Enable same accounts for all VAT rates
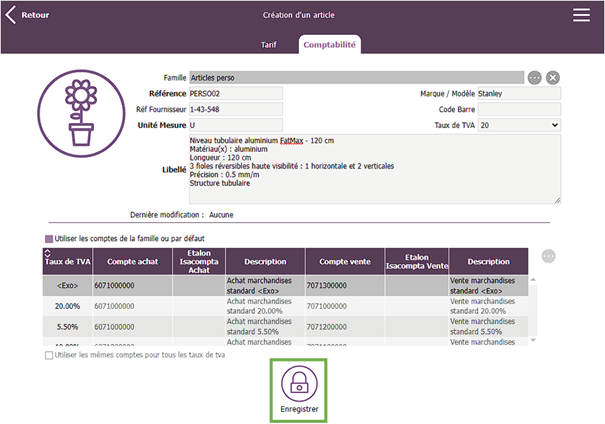This screenshot has height=424, width=605. (x=49, y=355)
